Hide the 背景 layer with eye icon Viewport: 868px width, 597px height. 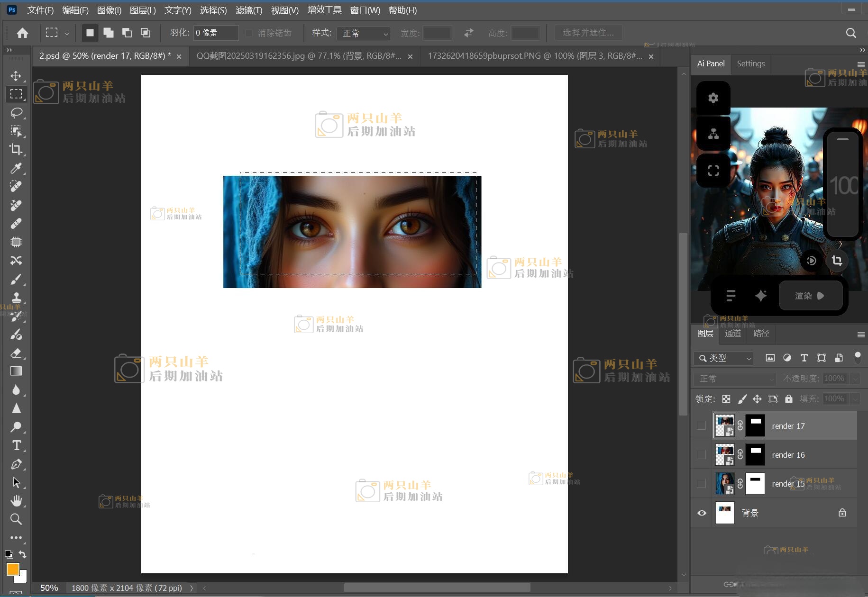point(702,513)
